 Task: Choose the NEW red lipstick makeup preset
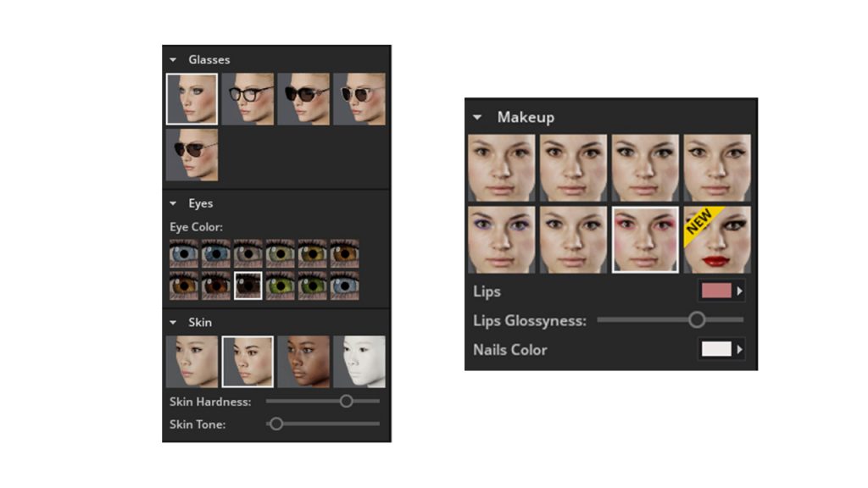(717, 240)
